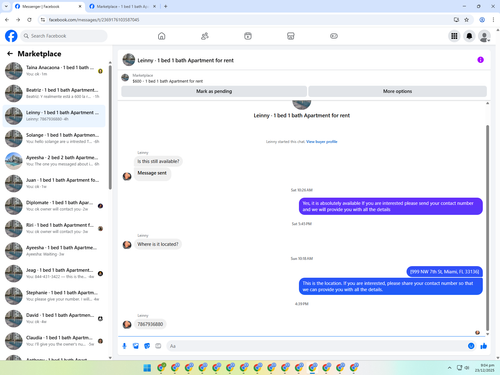Select Leinny conversation in the list
This screenshot has width=500, height=375.
[54, 116]
